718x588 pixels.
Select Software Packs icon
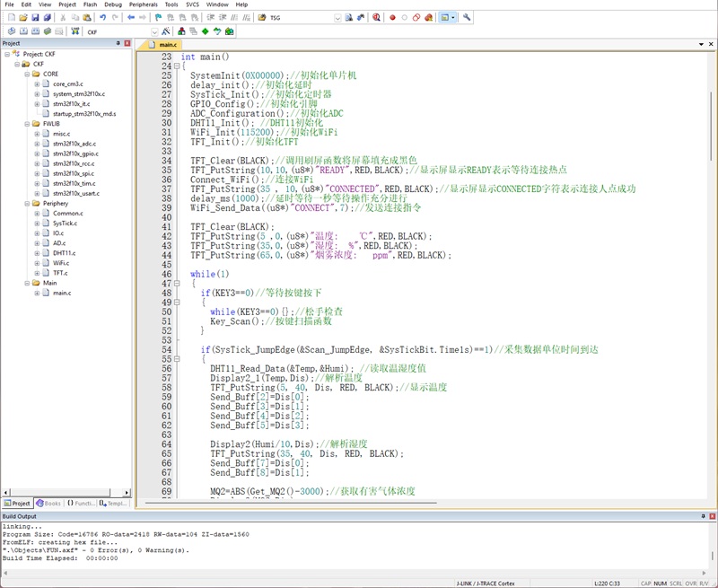click(217, 31)
